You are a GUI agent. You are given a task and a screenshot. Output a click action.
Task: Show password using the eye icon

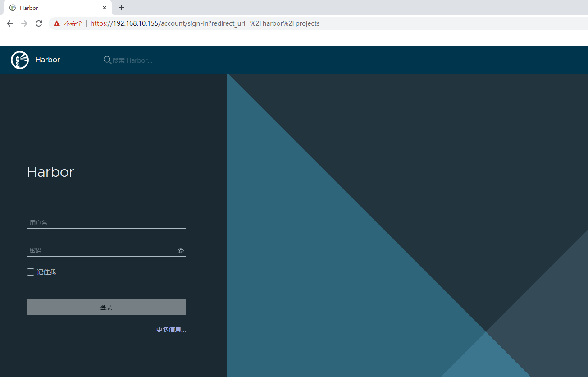pyautogui.click(x=181, y=251)
